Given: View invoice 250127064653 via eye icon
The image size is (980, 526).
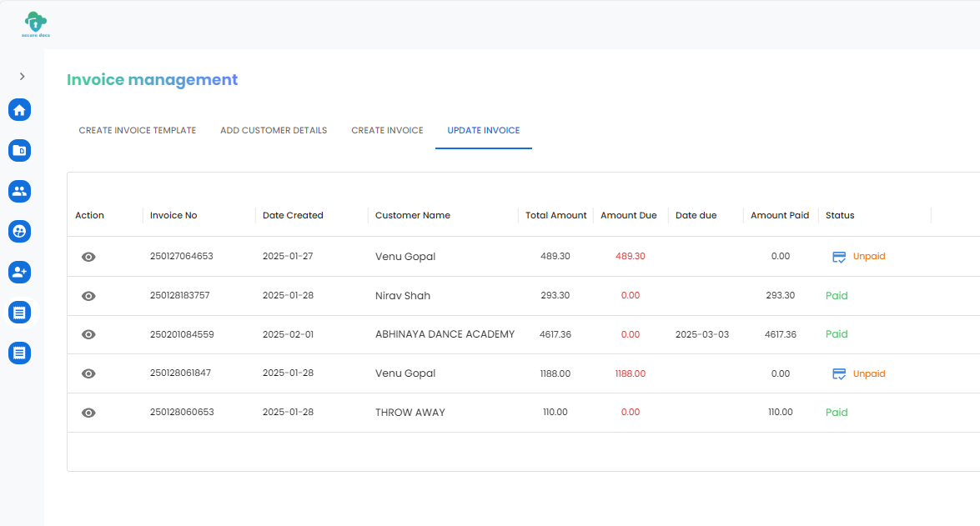Looking at the screenshot, I should [x=88, y=257].
